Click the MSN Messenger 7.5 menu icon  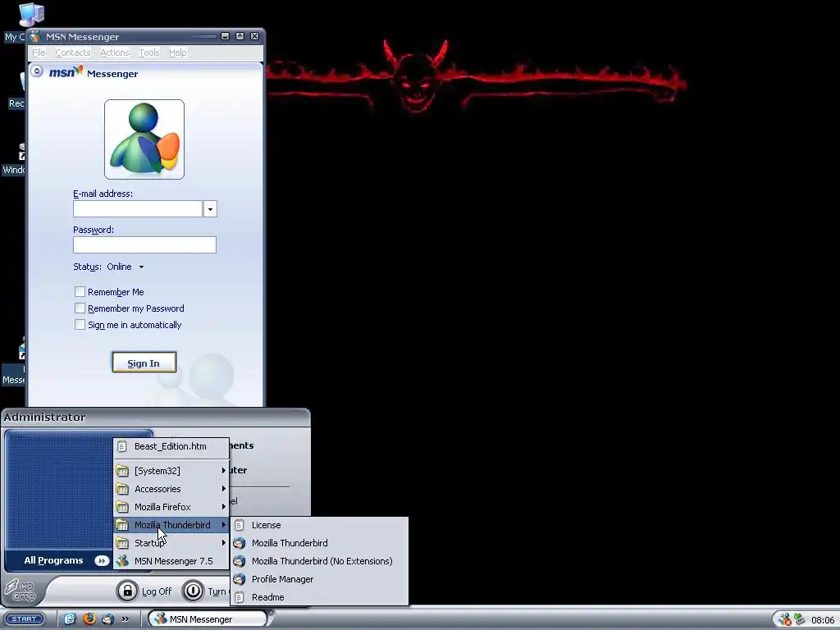pos(122,561)
